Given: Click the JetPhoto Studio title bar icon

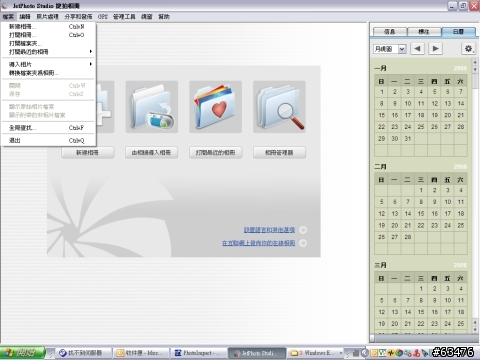Looking at the screenshot, I should click(x=5, y=5).
